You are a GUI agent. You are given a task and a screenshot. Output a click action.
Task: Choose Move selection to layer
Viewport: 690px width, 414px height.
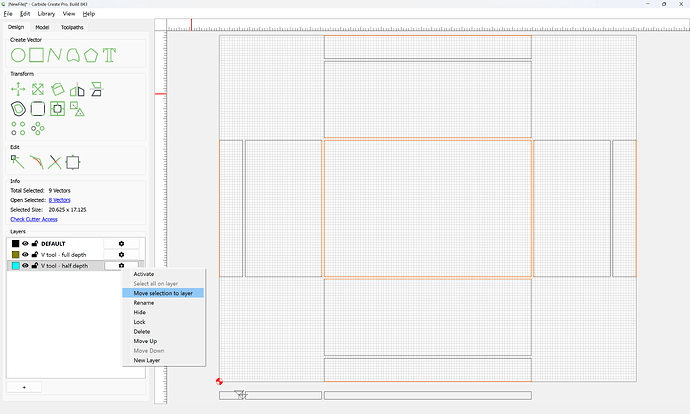click(163, 293)
